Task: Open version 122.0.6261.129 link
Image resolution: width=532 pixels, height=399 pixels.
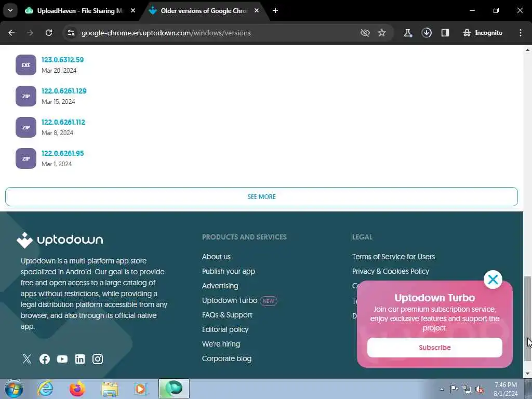Action: [x=64, y=91]
